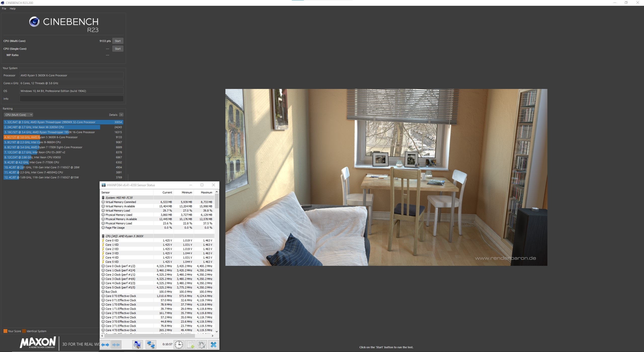The image size is (644, 352).
Task: Select the i7-1165G7 @15W ranking entry
Action: 63,177
